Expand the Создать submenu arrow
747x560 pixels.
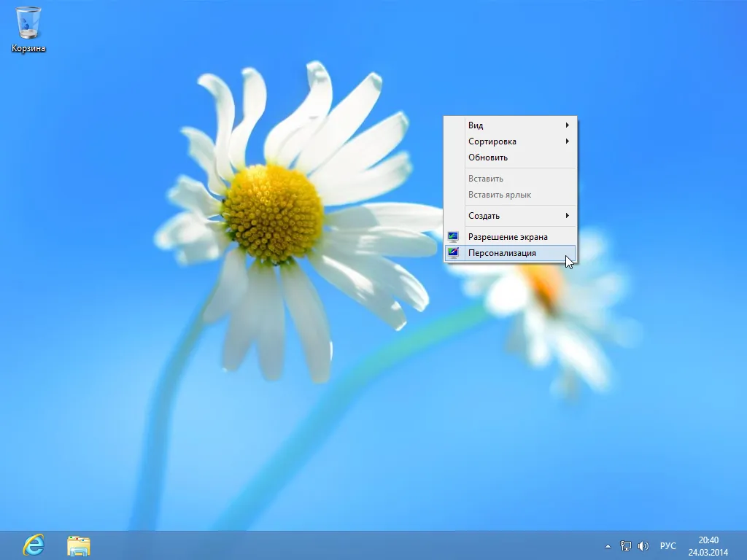567,216
